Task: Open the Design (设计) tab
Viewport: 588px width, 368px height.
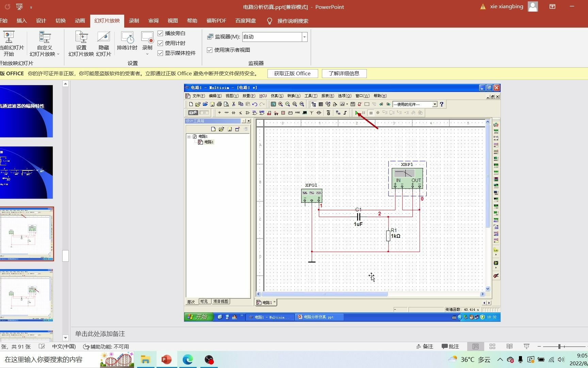Action: tap(41, 21)
